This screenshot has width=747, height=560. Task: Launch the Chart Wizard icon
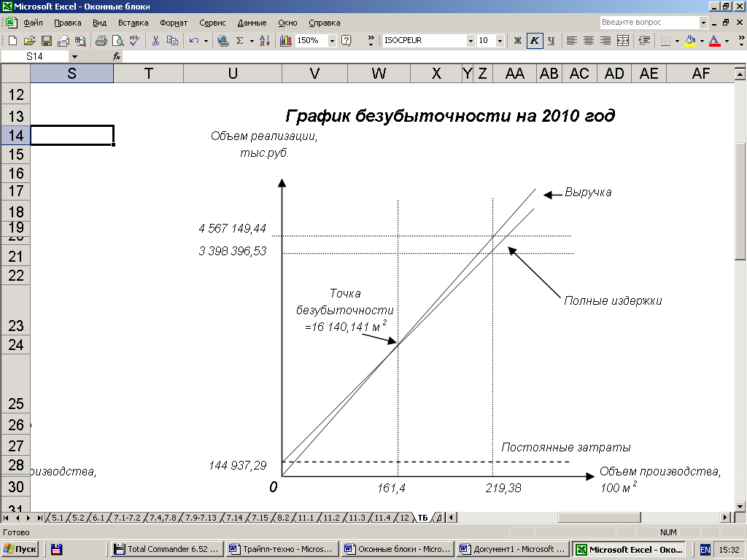tap(286, 41)
